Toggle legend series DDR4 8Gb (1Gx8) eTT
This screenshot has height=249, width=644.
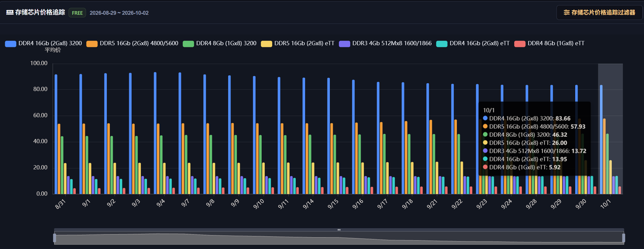[549, 43]
